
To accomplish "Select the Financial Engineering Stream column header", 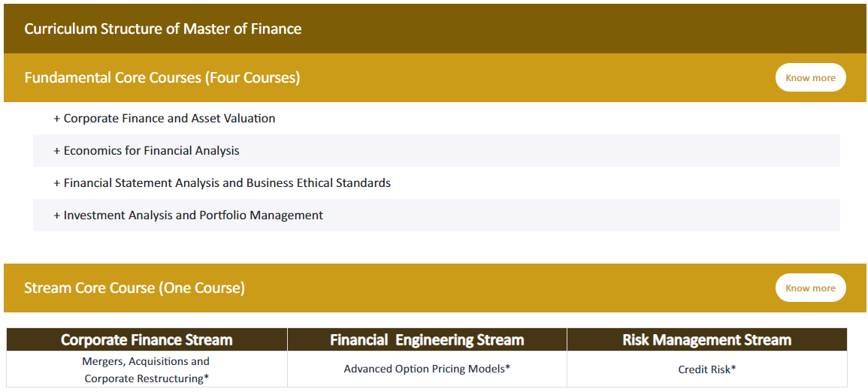I will [427, 339].
